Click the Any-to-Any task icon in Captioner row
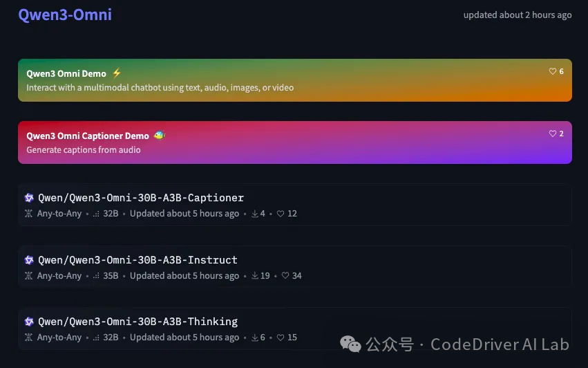The image size is (588, 368). pyautogui.click(x=28, y=214)
